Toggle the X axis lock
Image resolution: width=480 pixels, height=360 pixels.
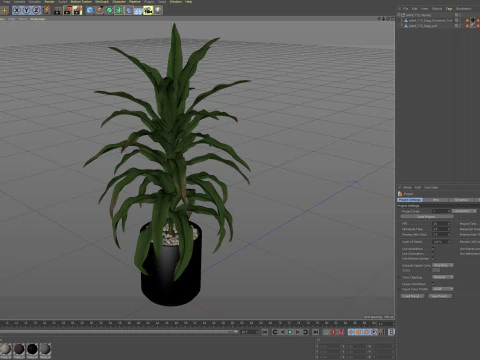click(17, 10)
